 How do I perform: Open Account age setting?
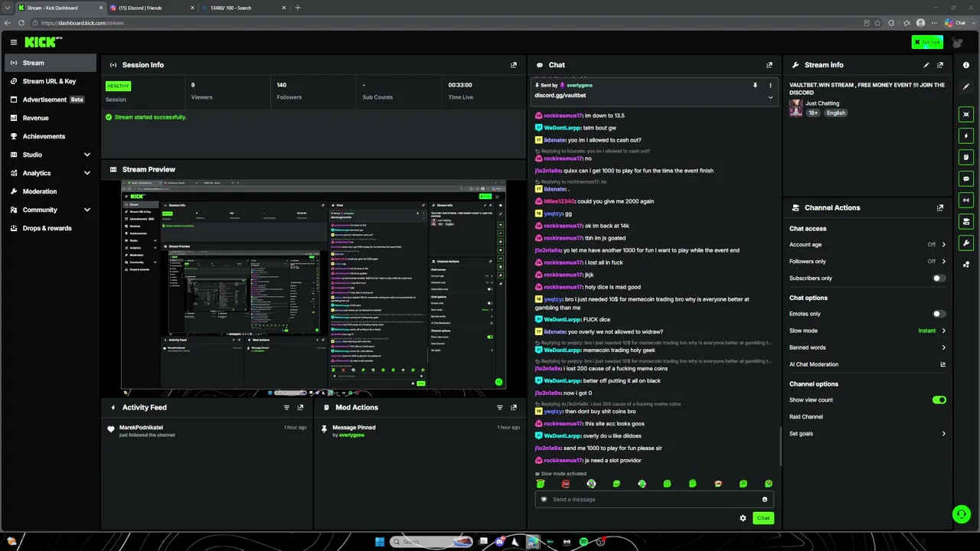coord(867,245)
